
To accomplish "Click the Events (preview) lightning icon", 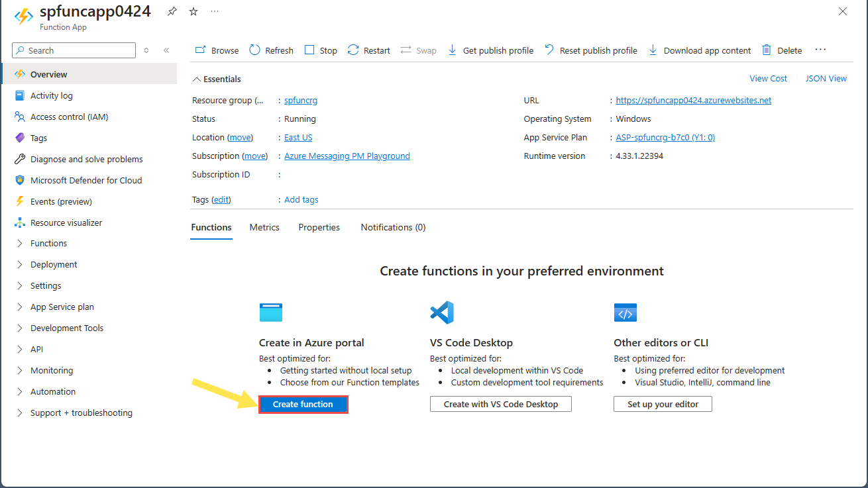I will [x=20, y=201].
